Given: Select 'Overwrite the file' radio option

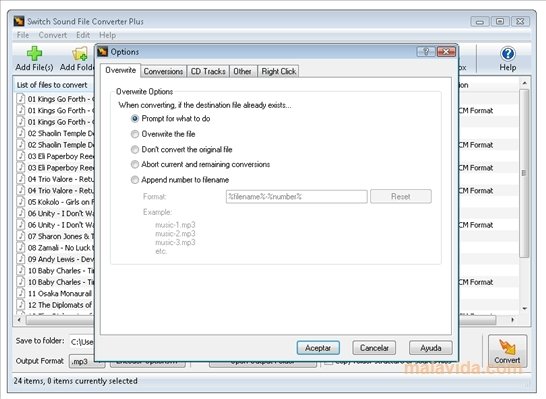Looking at the screenshot, I should pos(134,134).
